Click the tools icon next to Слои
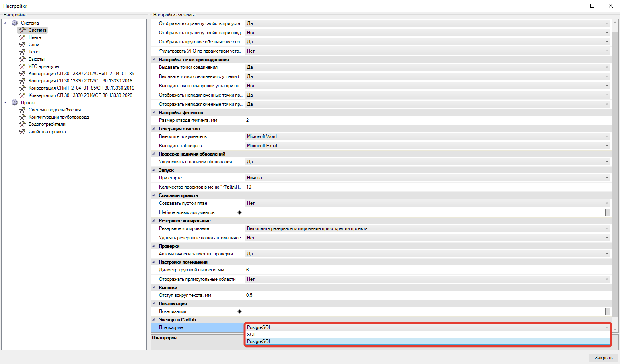 pyautogui.click(x=23, y=45)
